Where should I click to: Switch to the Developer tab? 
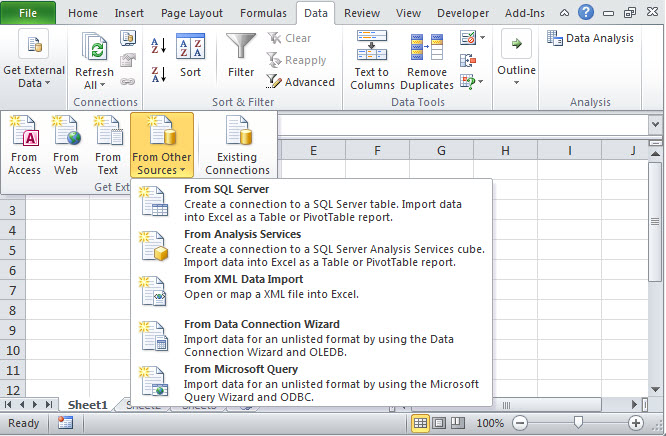463,13
